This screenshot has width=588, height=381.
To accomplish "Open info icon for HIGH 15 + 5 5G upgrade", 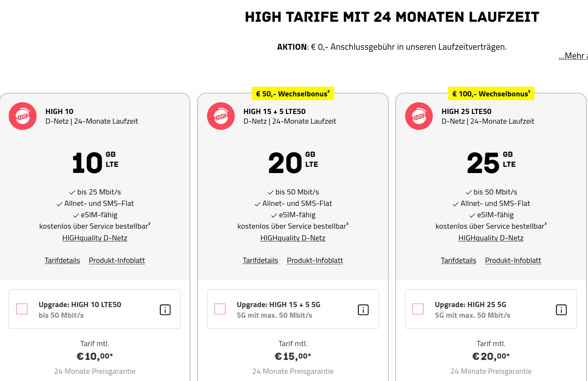I will [x=363, y=310].
